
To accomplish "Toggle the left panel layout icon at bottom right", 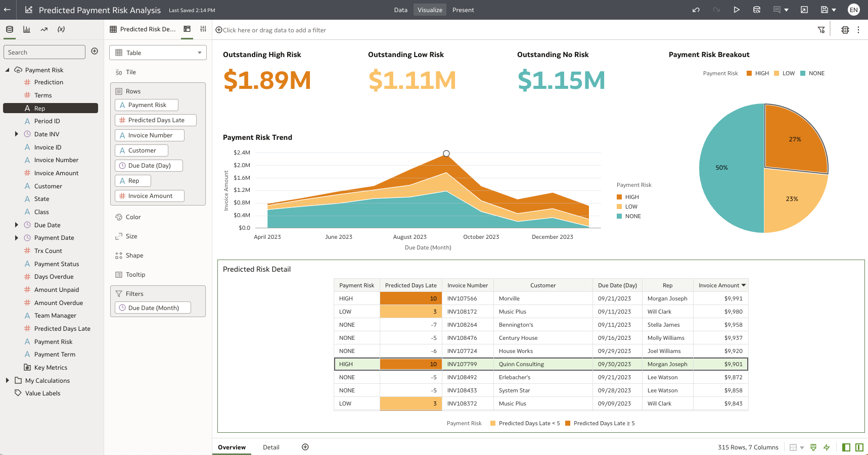I will 846,447.
